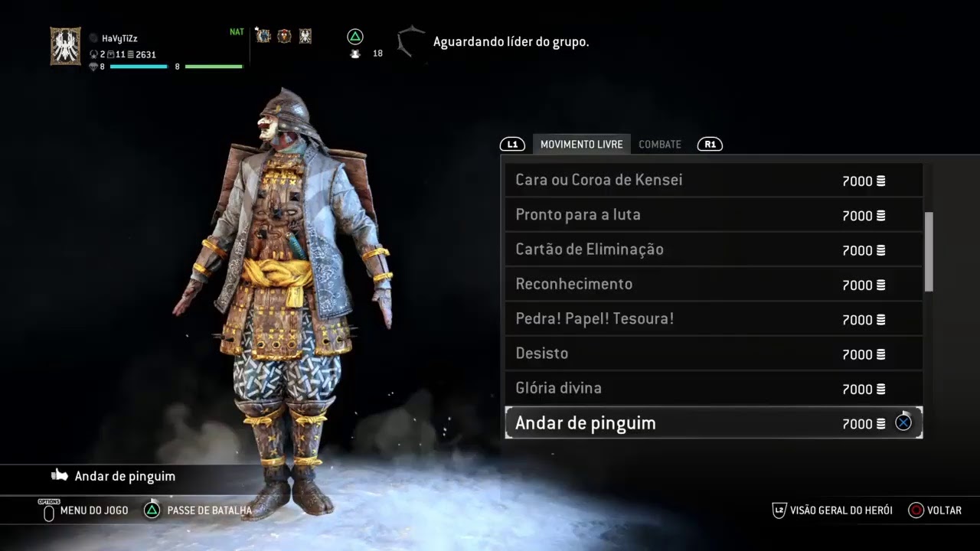Click the triangle button icon near Passe de Batalha
The width and height of the screenshot is (980, 551).
[152, 510]
